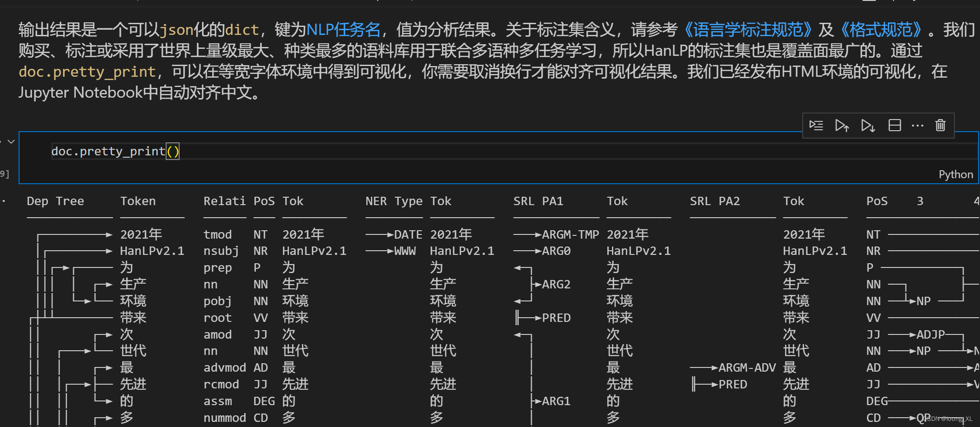Viewport: 980px width, 427px height.
Task: Select the 'SRL PA1' column header
Action: pyautogui.click(x=538, y=201)
